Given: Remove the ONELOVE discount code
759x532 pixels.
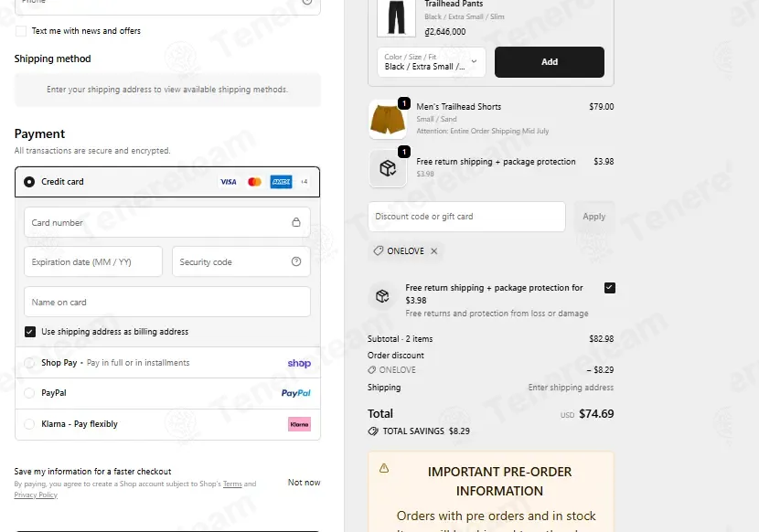Looking at the screenshot, I should [x=434, y=250].
